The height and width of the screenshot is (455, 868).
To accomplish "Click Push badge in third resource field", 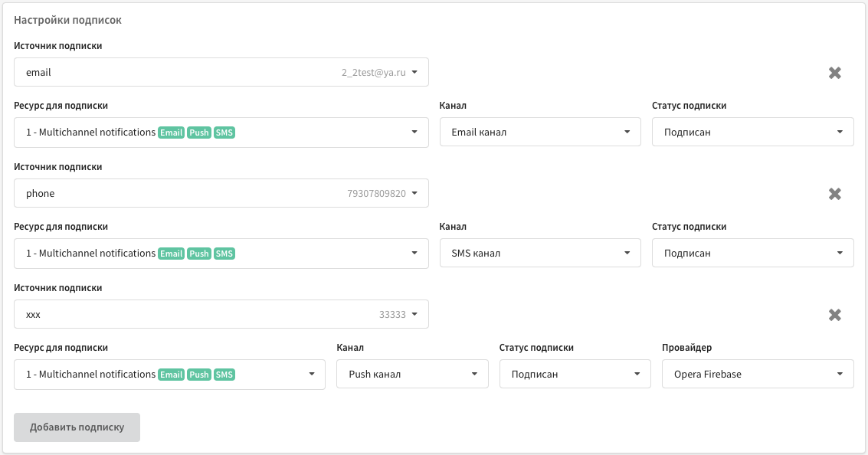I will click(198, 375).
